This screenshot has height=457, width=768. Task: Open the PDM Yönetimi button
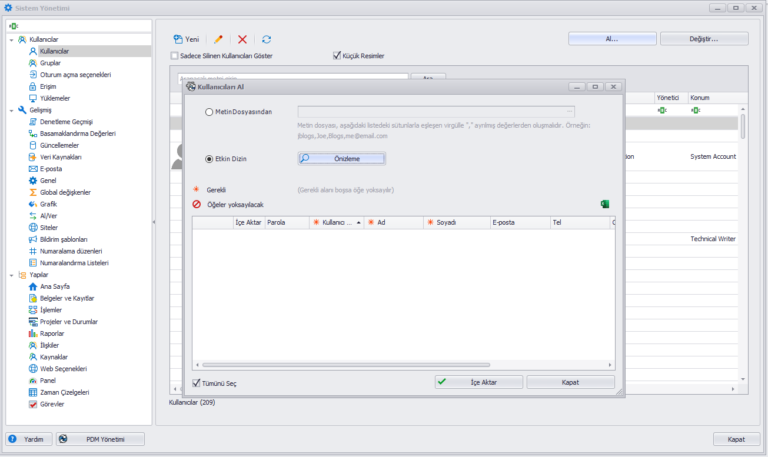coord(100,439)
